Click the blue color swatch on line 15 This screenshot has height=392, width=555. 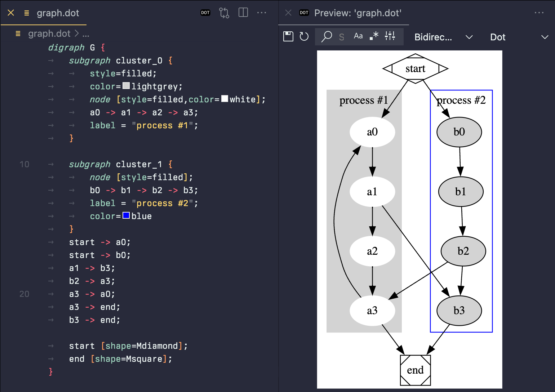click(x=126, y=215)
